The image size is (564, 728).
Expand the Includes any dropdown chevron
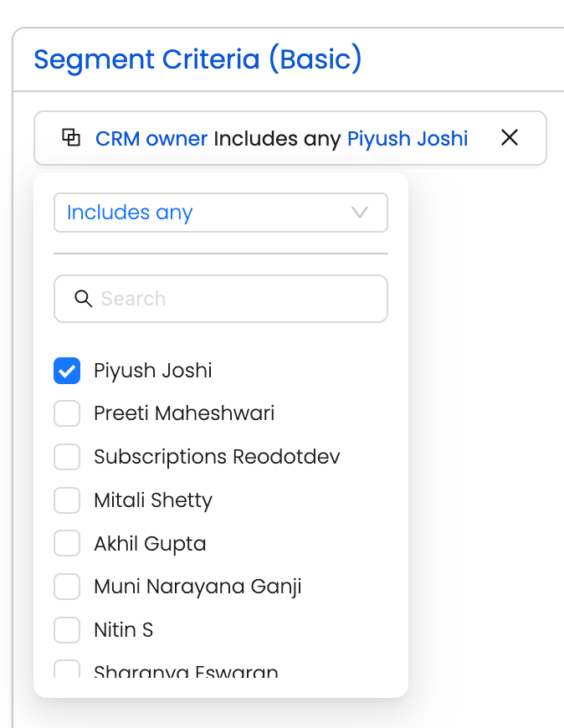(360, 213)
